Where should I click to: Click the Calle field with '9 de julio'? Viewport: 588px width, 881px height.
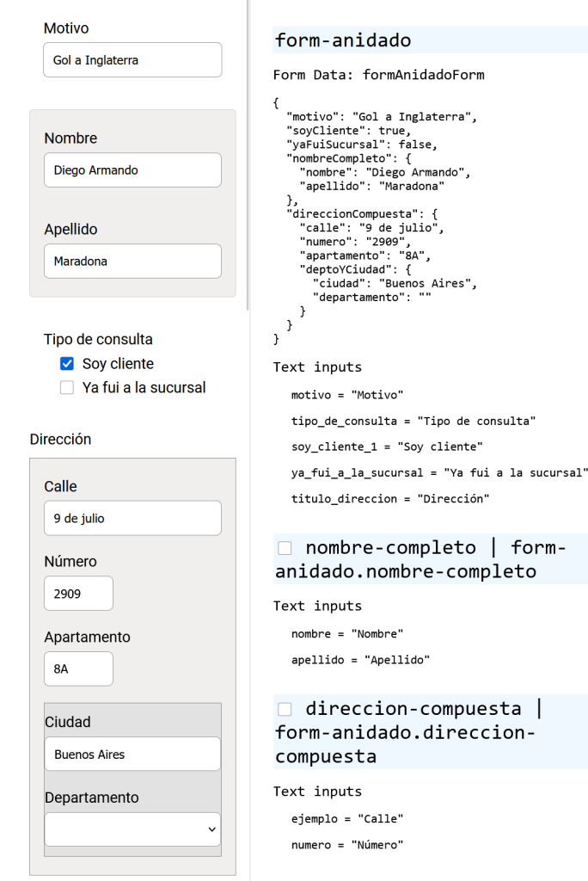click(x=132, y=519)
